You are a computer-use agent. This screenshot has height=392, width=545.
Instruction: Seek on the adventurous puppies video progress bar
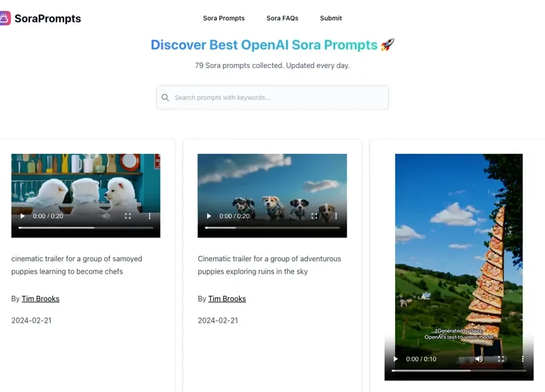272,228
